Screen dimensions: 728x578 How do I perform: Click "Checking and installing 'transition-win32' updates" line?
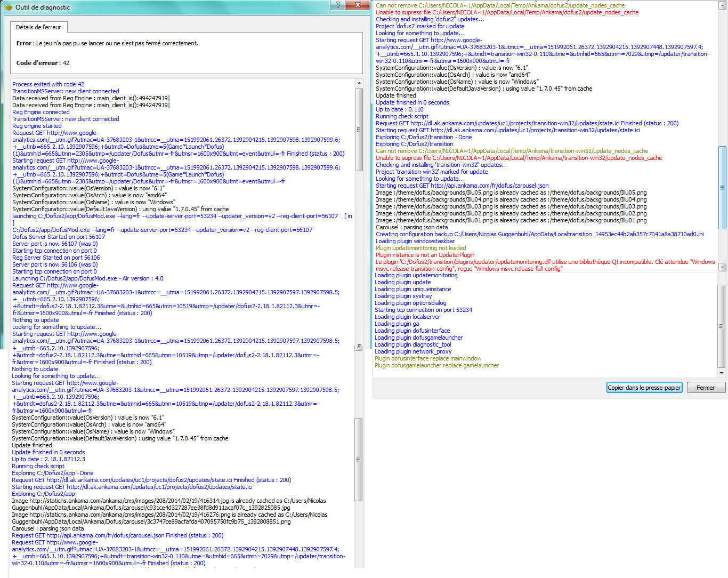click(442, 165)
